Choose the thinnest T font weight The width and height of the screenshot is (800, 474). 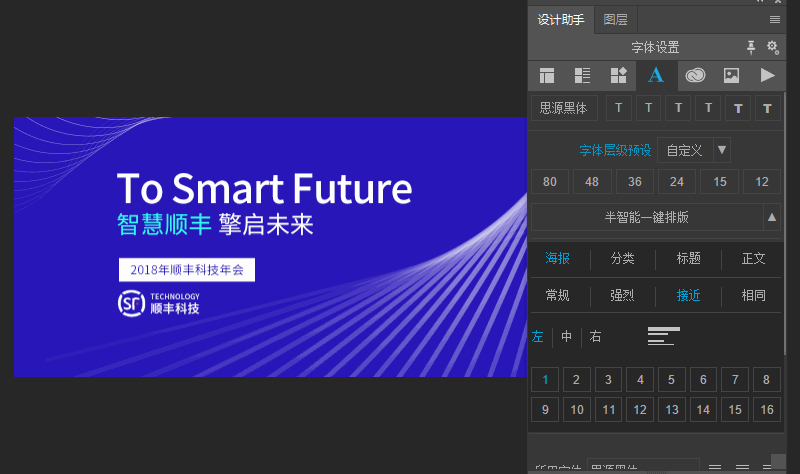click(619, 108)
